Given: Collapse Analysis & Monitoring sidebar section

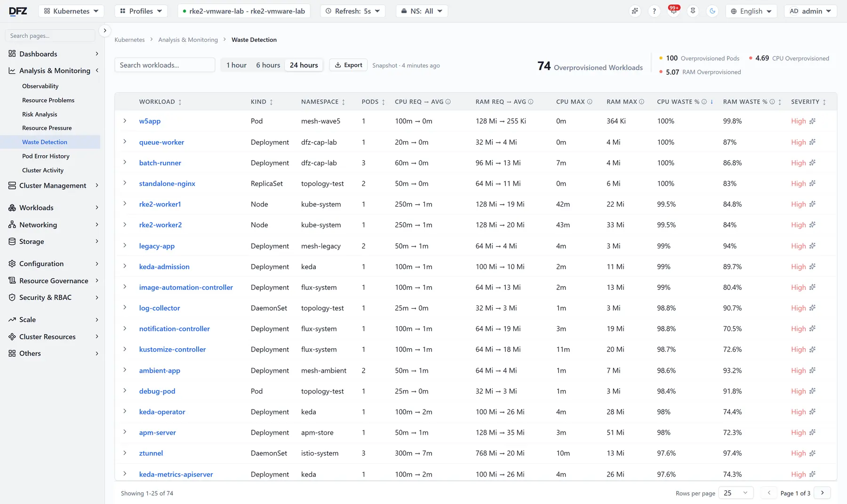Looking at the screenshot, I should [x=54, y=71].
